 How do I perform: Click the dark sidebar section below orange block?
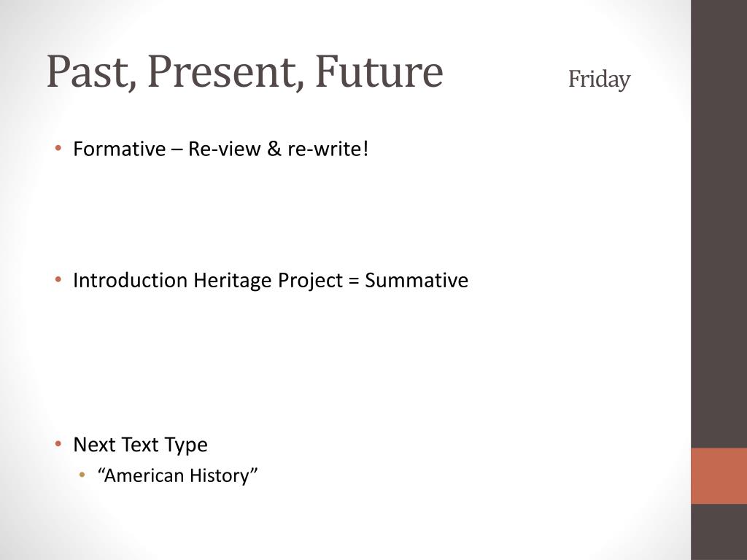719,532
